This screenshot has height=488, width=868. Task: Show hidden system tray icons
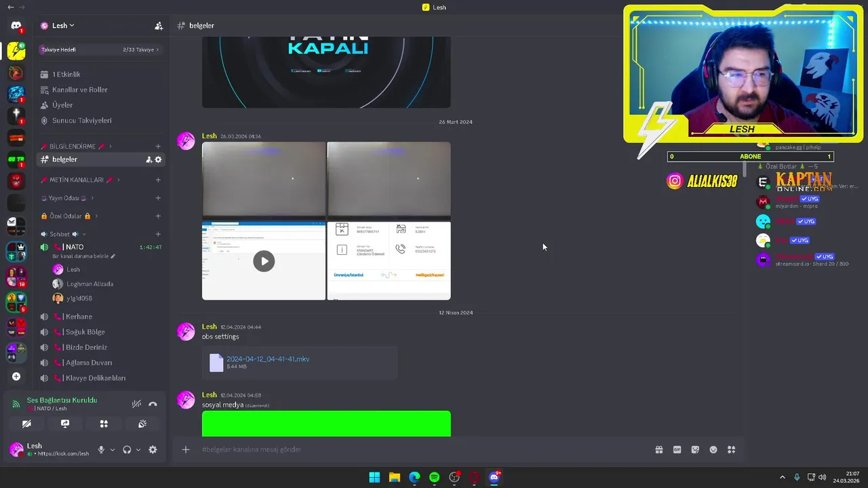[782, 477]
